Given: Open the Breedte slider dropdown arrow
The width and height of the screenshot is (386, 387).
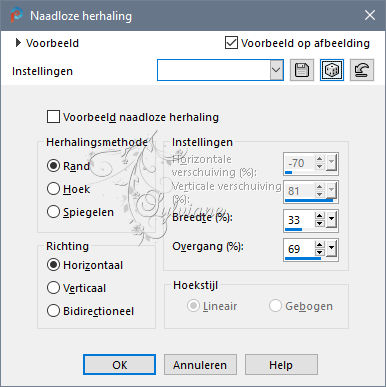Looking at the screenshot, I should click(331, 220).
